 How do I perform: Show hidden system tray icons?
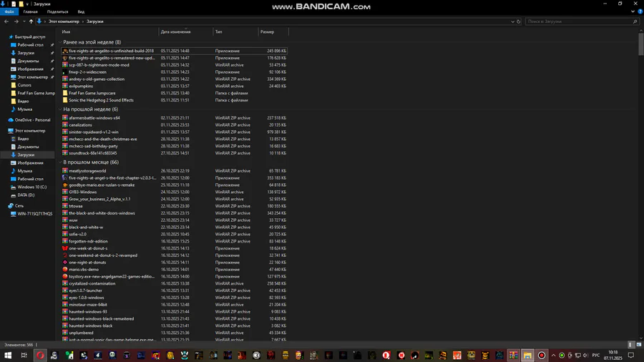[553, 355]
